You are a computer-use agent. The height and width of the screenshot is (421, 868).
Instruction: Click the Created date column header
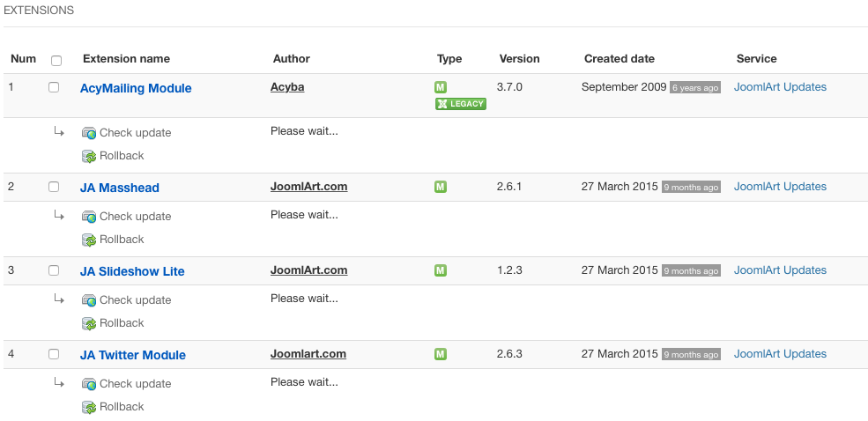click(619, 59)
